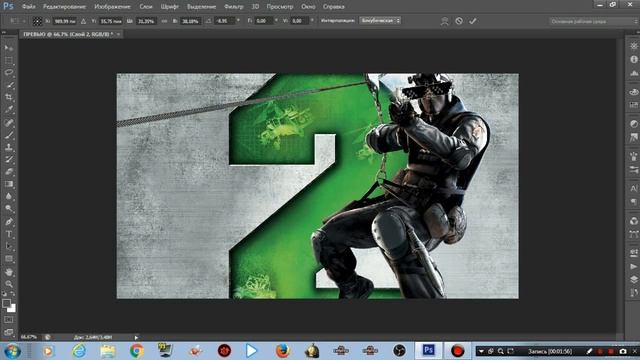Image resolution: width=640 pixels, height=360 pixels.
Task: Select the Crop tool
Action: tap(9, 97)
